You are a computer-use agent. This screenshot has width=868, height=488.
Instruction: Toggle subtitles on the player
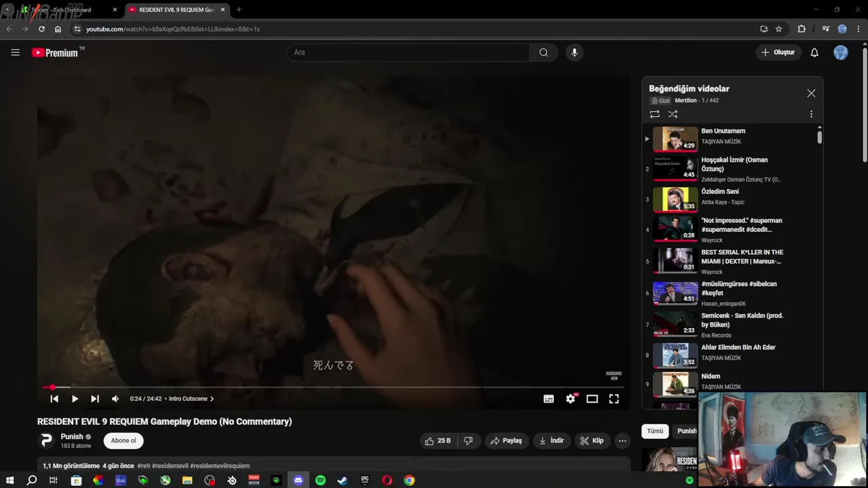549,399
